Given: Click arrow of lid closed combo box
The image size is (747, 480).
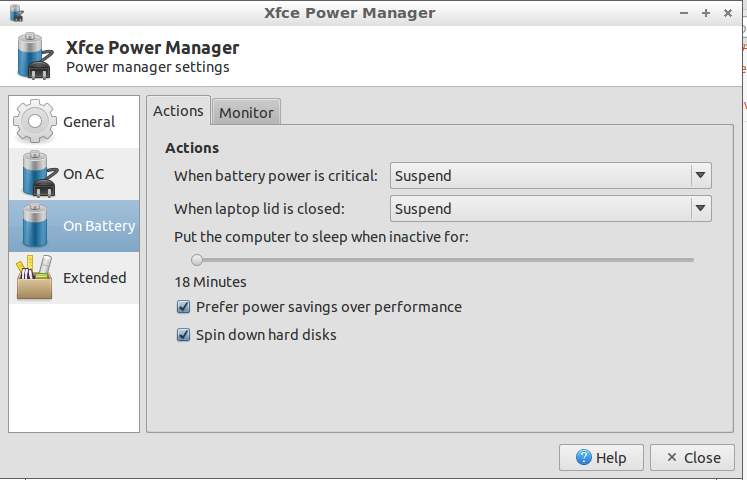Looking at the screenshot, I should pyautogui.click(x=700, y=208).
